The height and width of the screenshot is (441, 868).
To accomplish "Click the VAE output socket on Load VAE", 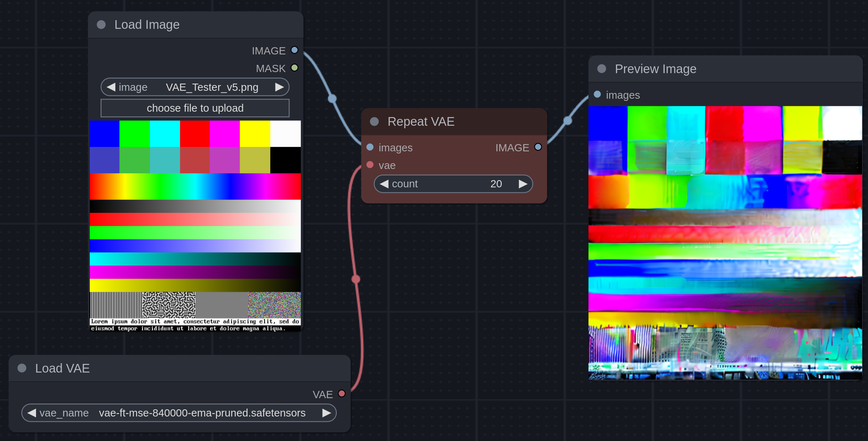I will point(342,394).
